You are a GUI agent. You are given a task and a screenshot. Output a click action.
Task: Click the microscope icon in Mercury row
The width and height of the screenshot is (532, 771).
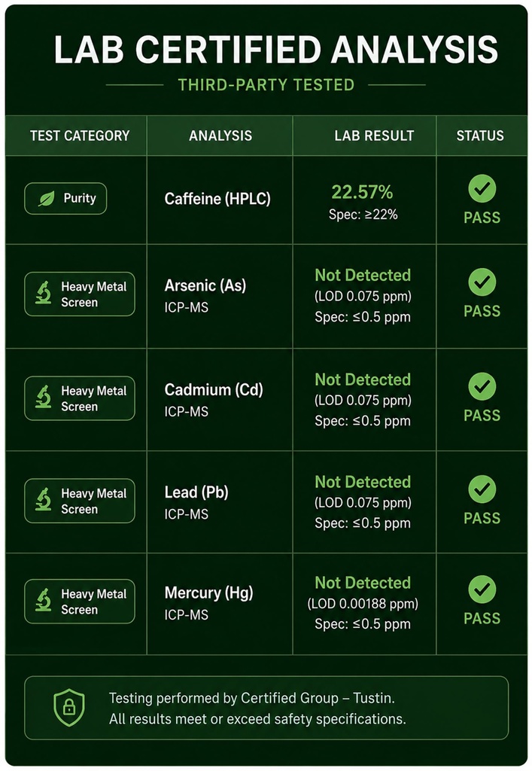[44, 600]
